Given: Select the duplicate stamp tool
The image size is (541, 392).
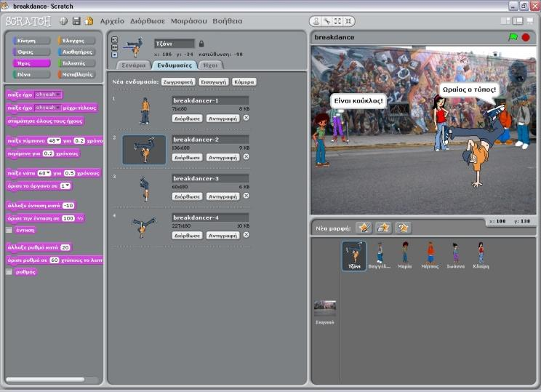Looking at the screenshot, I should tap(316, 21).
